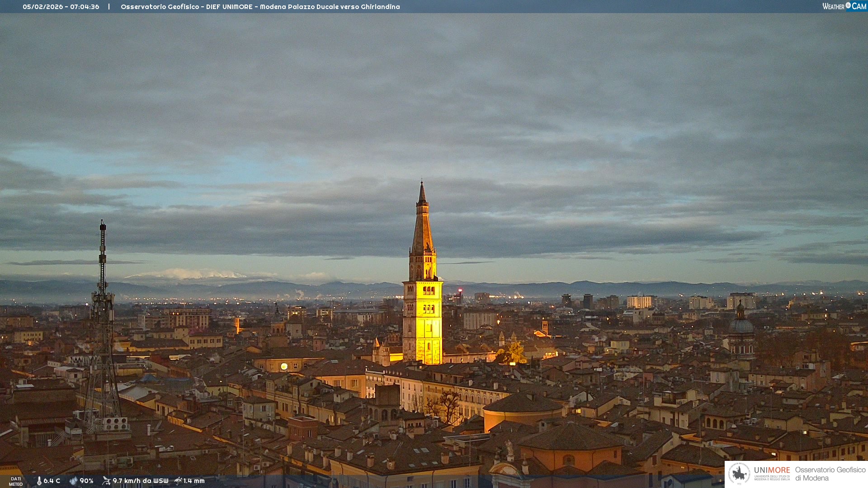Click the 9.7 km/h da WSW wind reading
The image size is (868, 488).
click(141, 481)
